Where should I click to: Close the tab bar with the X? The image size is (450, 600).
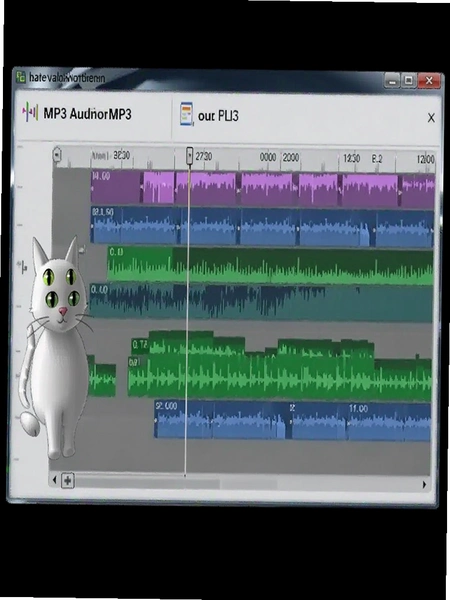(x=431, y=118)
